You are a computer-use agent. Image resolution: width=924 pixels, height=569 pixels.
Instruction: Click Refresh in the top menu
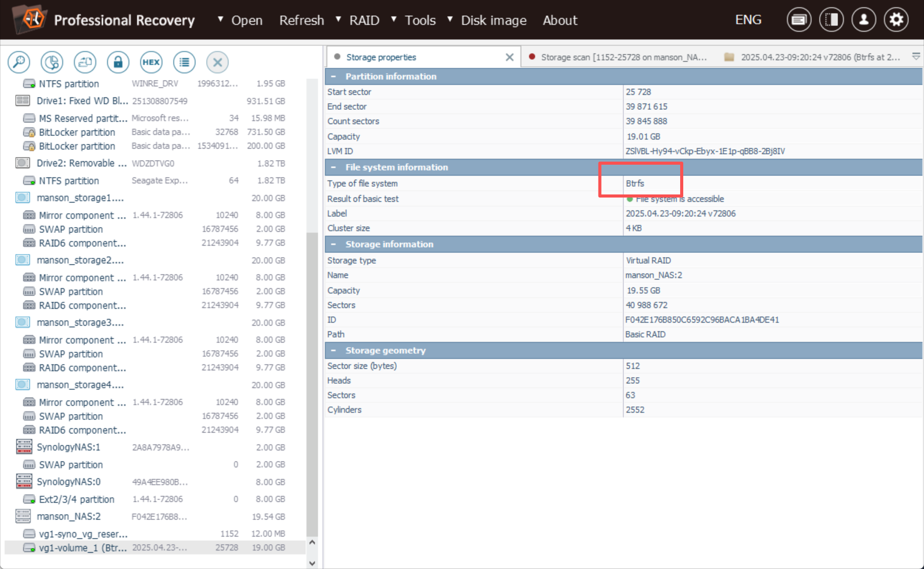point(301,20)
